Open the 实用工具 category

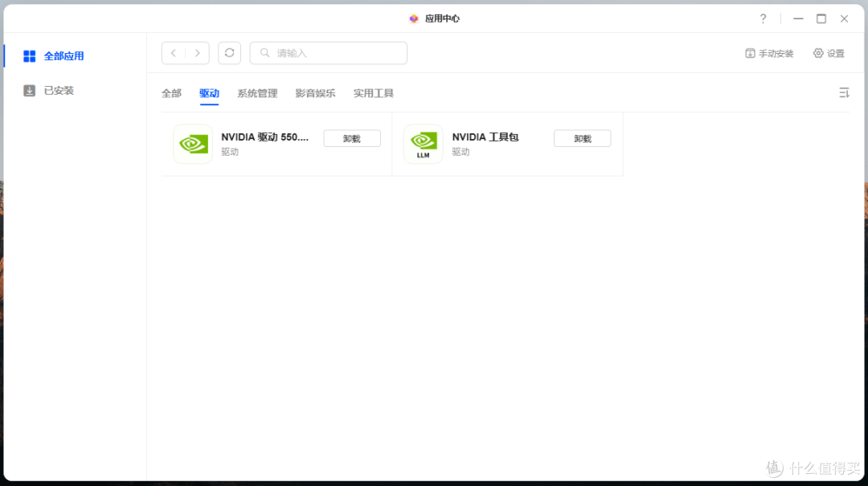pyautogui.click(x=373, y=92)
